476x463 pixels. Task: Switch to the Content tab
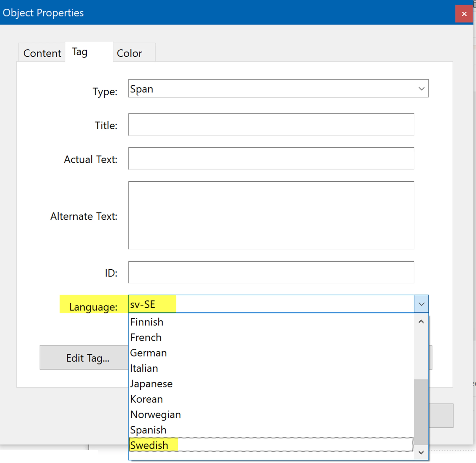click(42, 53)
